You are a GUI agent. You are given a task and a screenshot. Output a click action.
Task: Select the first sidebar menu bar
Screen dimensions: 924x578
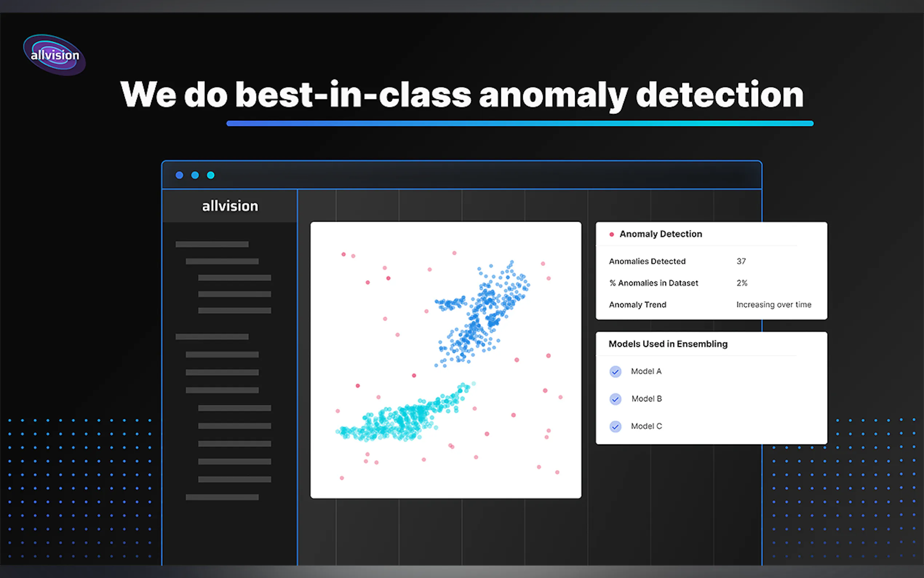coord(212,244)
